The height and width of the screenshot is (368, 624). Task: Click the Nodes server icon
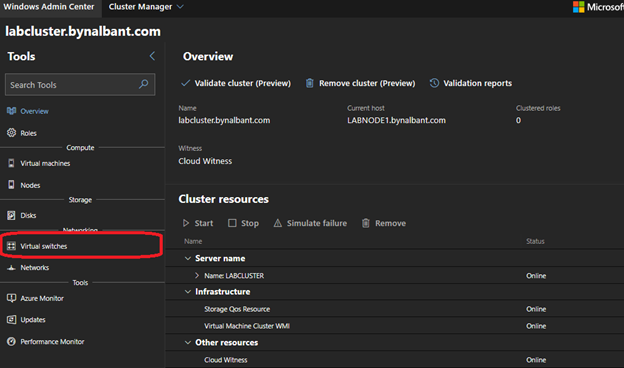(12, 185)
